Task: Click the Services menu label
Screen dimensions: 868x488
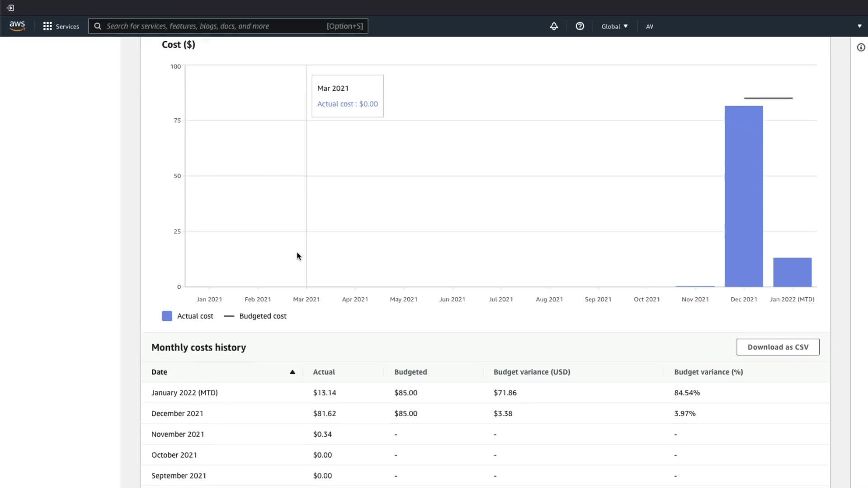Action: click(67, 26)
